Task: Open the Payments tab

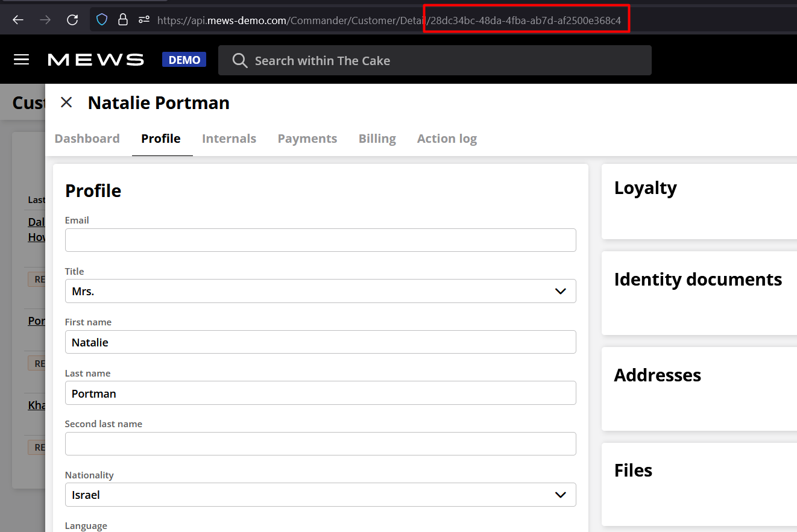Action: (x=307, y=139)
